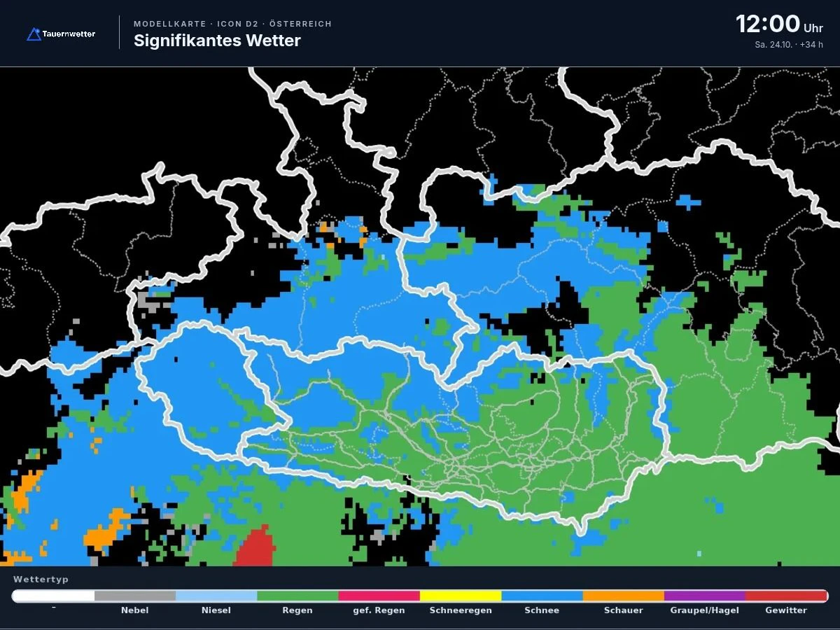The height and width of the screenshot is (630, 840).
Task: Click the pink gef. Regen legend swatch
Action: [x=379, y=596]
